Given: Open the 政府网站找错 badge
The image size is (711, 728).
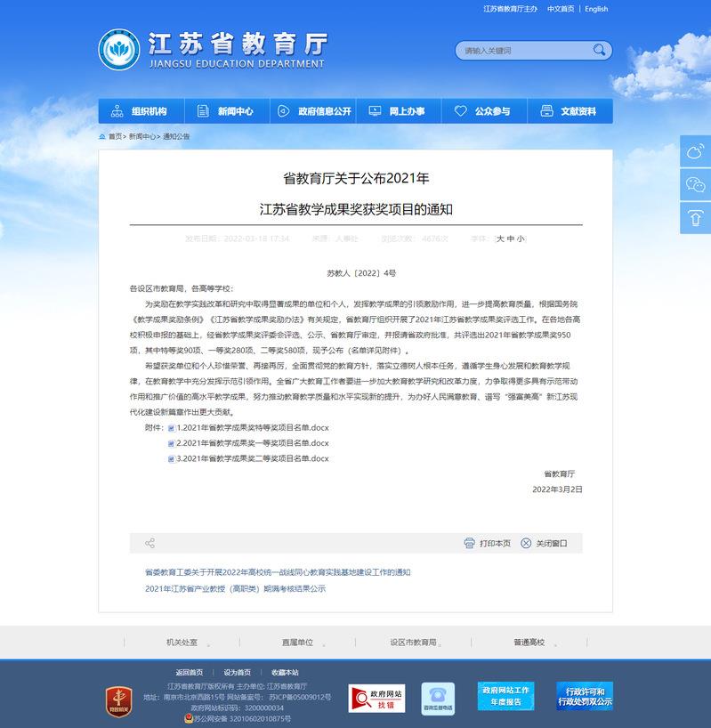Looking at the screenshot, I should pos(376,699).
